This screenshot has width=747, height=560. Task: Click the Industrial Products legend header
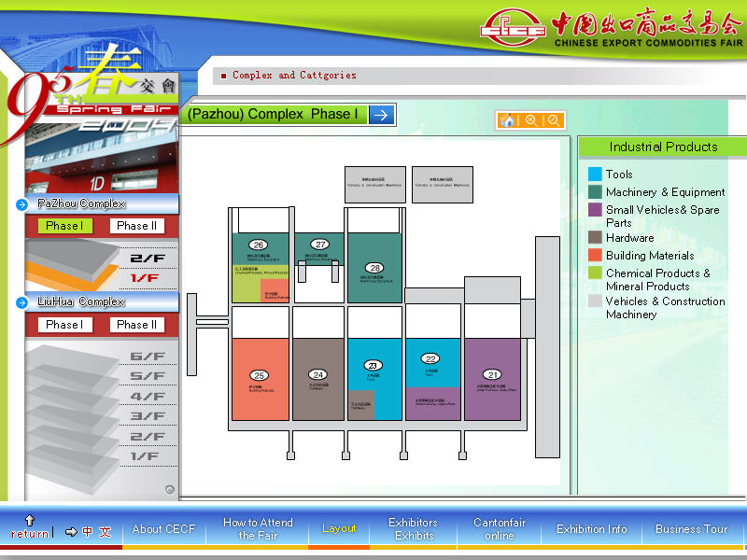pos(663,147)
